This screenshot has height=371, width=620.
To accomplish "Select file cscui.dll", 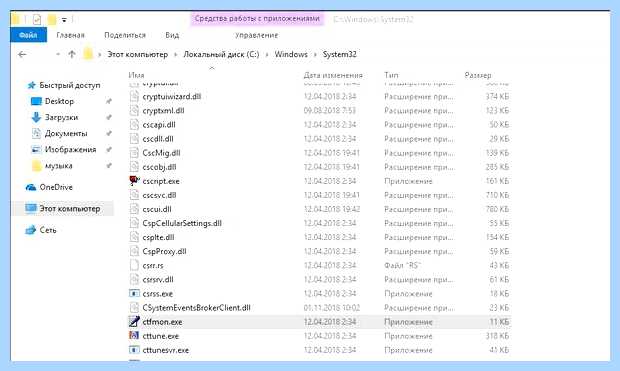I will [x=157, y=209].
